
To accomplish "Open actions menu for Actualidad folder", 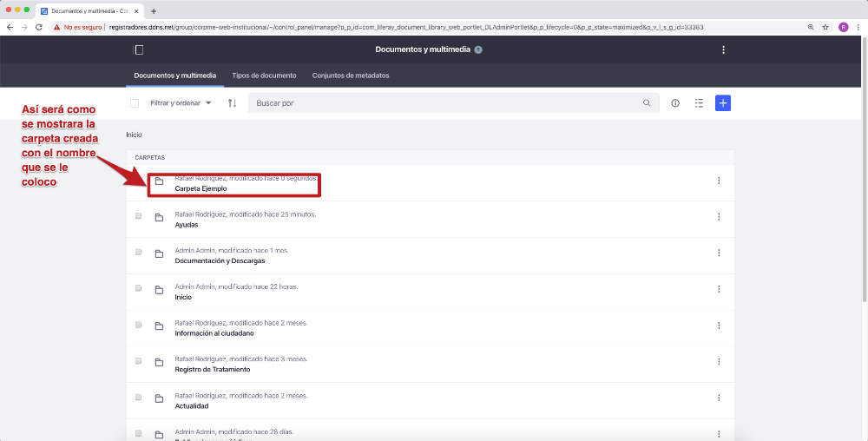I will click(719, 398).
